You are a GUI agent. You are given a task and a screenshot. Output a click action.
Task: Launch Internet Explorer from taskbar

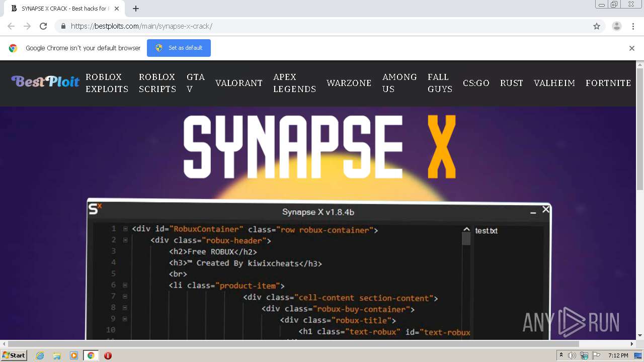[x=40, y=355]
